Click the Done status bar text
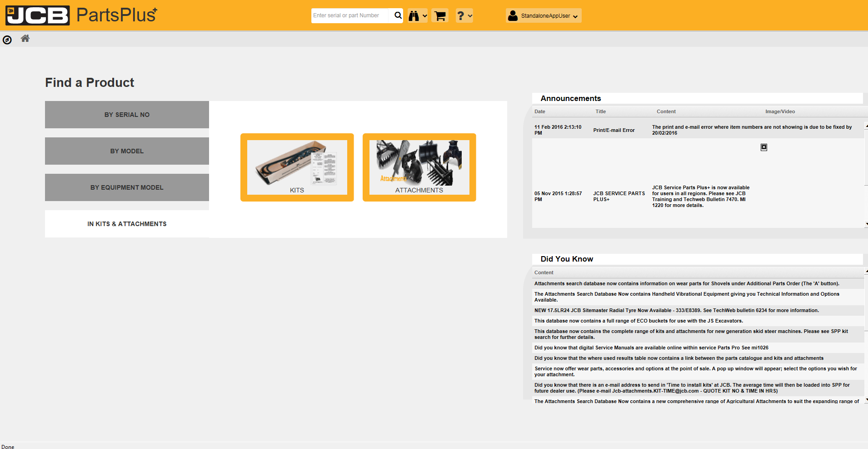This screenshot has width=868, height=449. [8, 447]
